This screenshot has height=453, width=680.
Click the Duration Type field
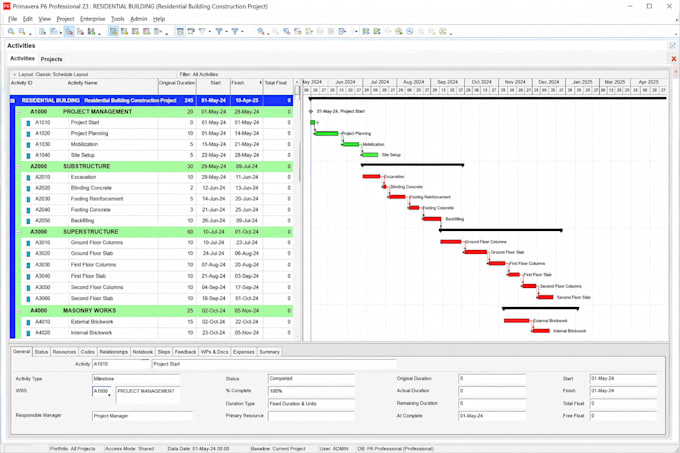311,404
